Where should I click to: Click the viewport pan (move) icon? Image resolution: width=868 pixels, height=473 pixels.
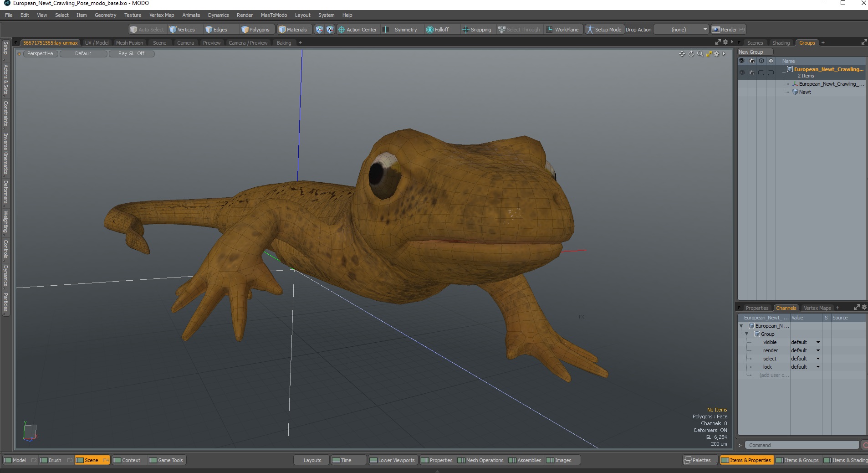(682, 54)
